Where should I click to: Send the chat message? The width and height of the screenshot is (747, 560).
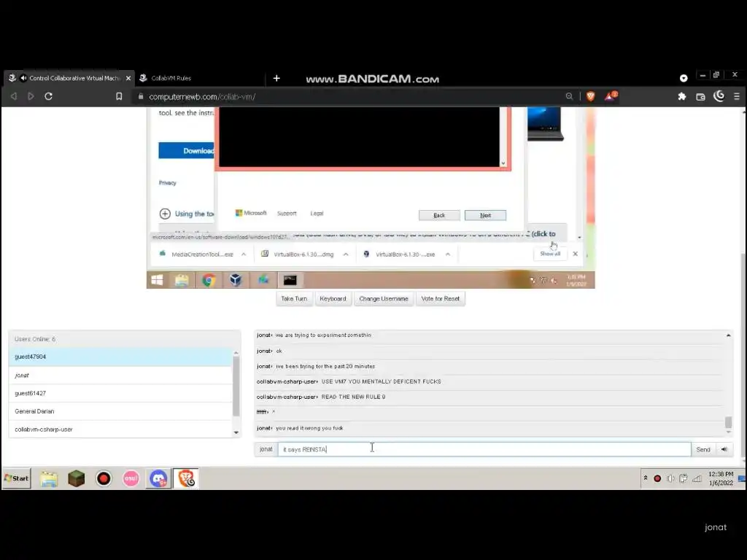(x=703, y=449)
